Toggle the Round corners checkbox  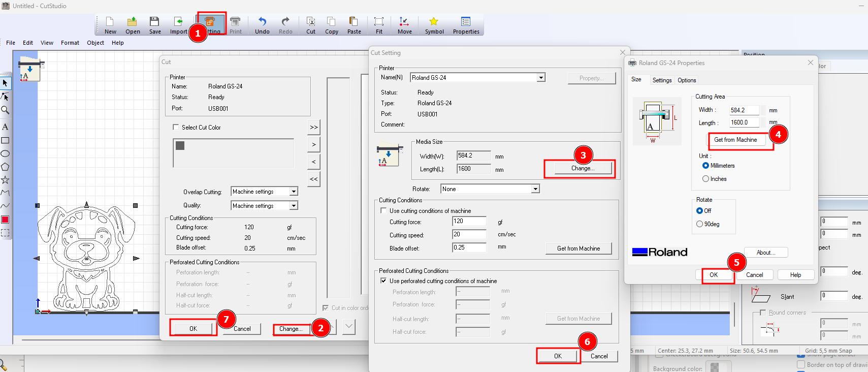763,313
